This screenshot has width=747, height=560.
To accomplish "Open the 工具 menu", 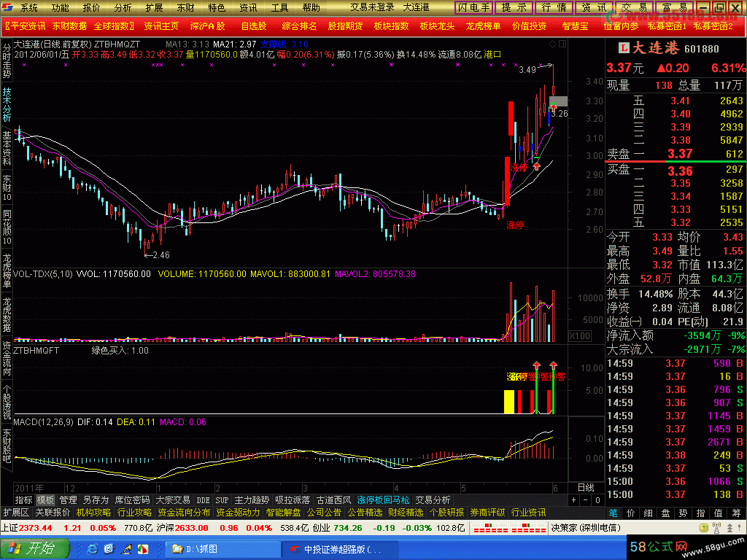I will coord(279,7).
